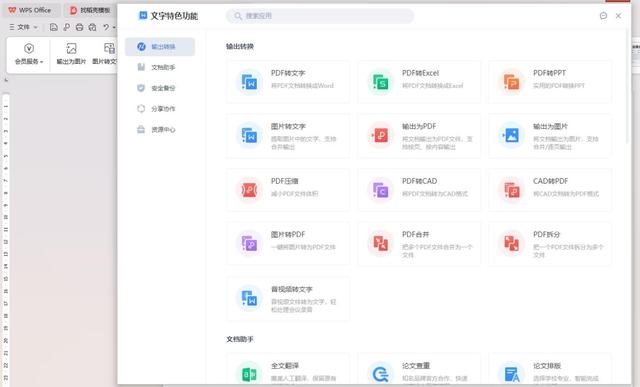This screenshot has height=387, width=640.
Task: Click the feedback chat bubble icon
Action: (603, 16)
